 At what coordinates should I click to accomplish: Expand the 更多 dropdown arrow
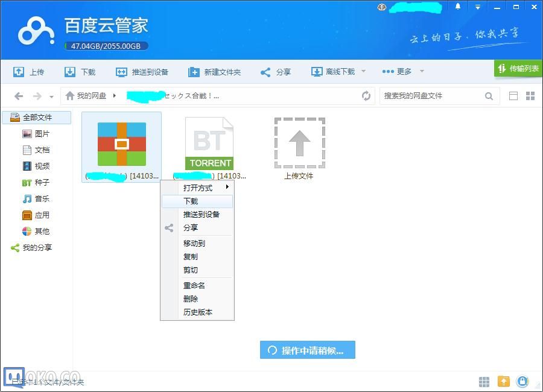tap(422, 71)
